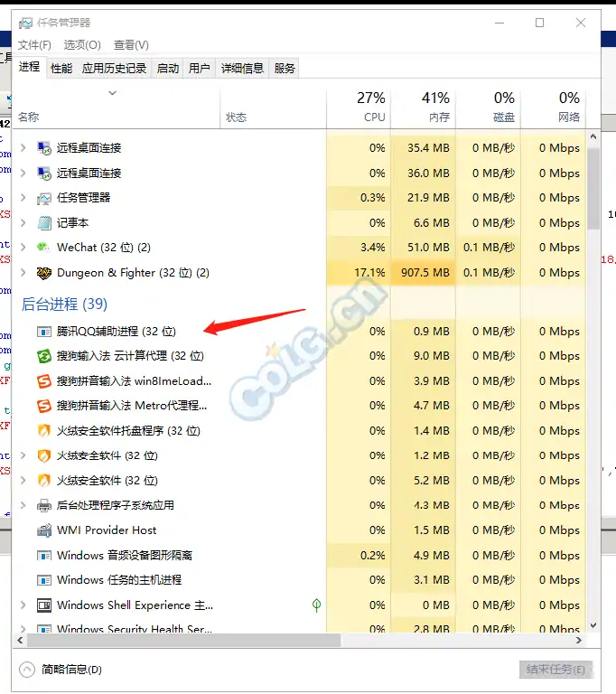Switch to the 启动 tab

168,69
